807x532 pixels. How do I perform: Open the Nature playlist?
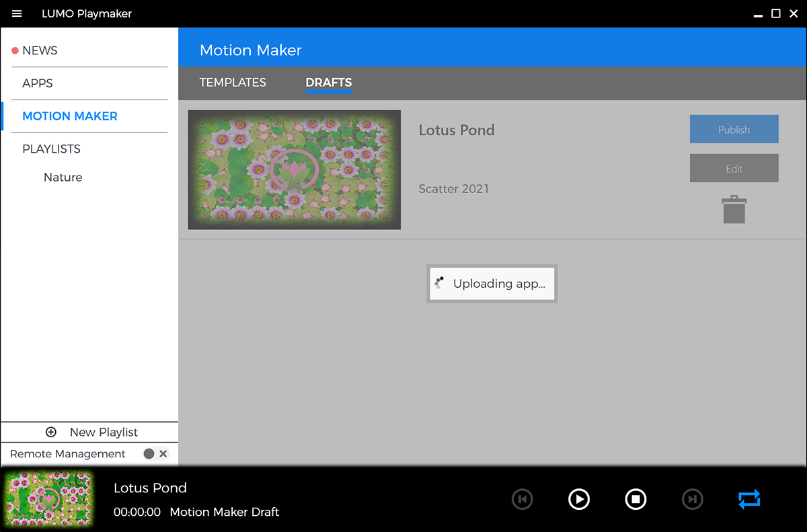(x=63, y=178)
